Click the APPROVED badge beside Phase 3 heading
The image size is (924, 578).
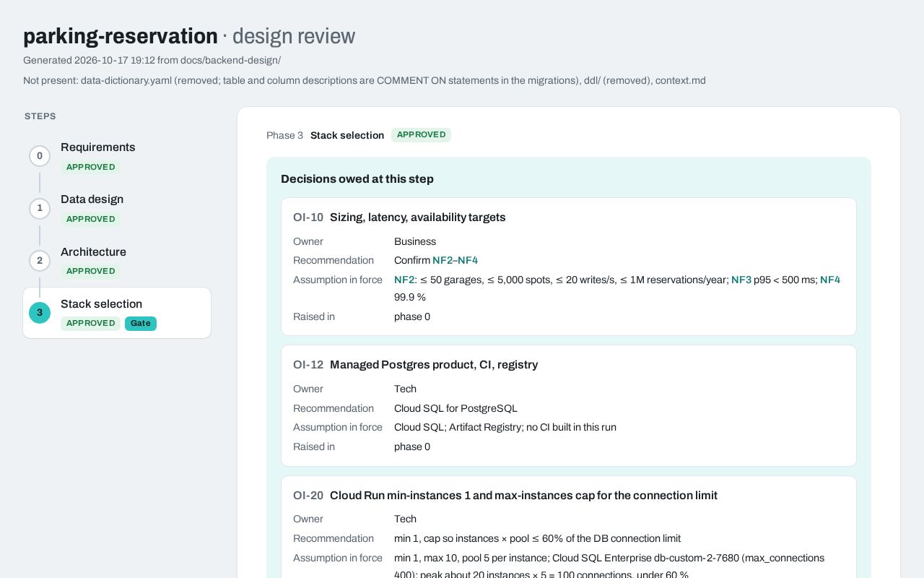tap(421, 135)
